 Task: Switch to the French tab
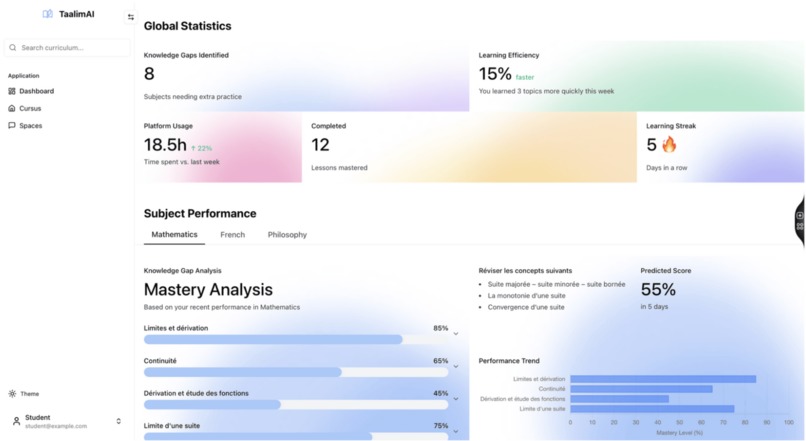click(232, 234)
